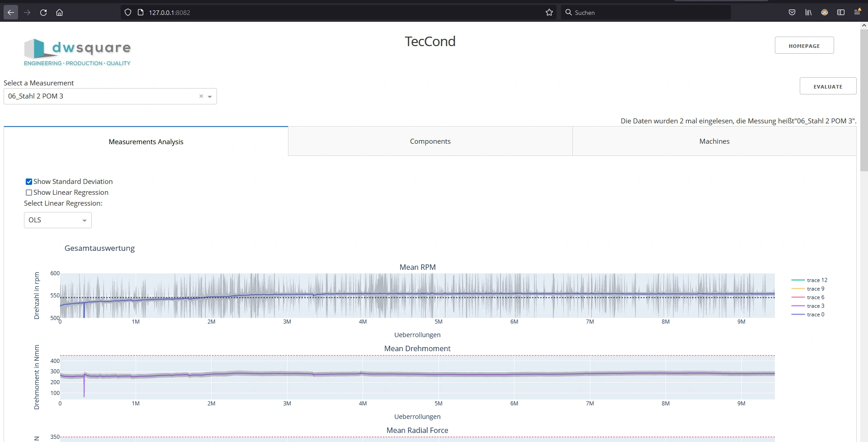Viewport: 868px width, 442px height.
Task: Open the Machines tab
Action: tap(714, 141)
